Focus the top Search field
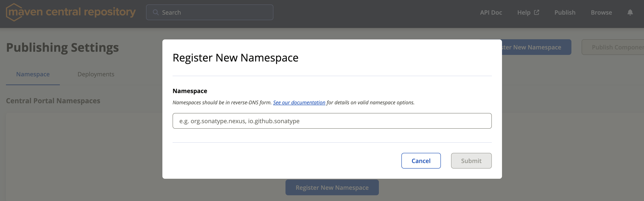The height and width of the screenshot is (201, 644). (x=210, y=12)
